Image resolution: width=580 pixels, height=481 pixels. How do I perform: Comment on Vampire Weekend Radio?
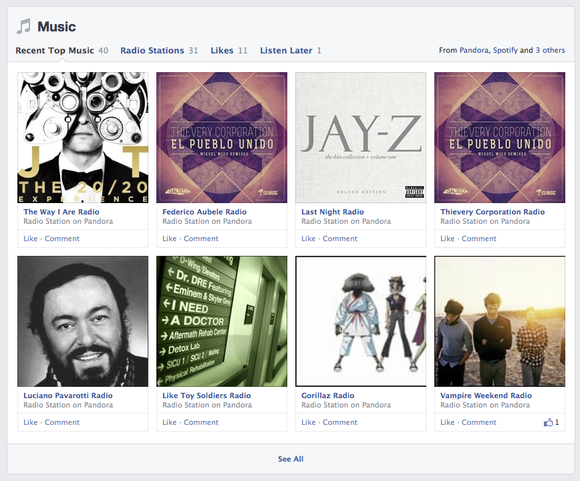coord(479,422)
